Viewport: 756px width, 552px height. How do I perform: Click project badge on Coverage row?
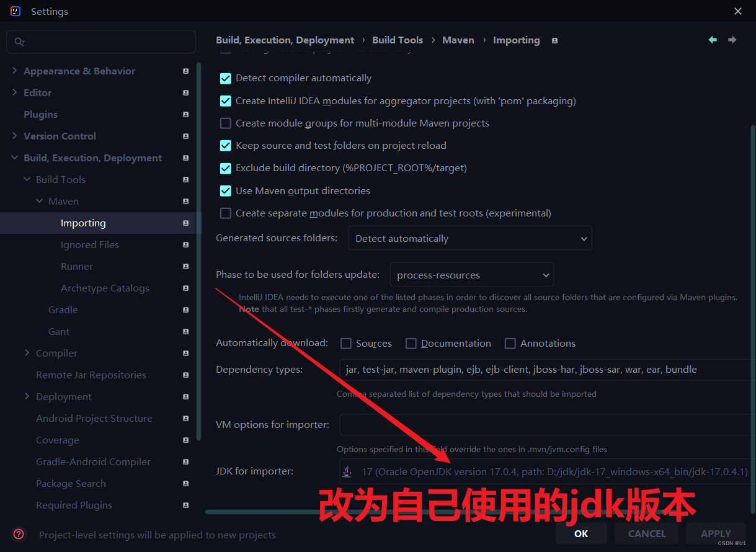tap(185, 440)
